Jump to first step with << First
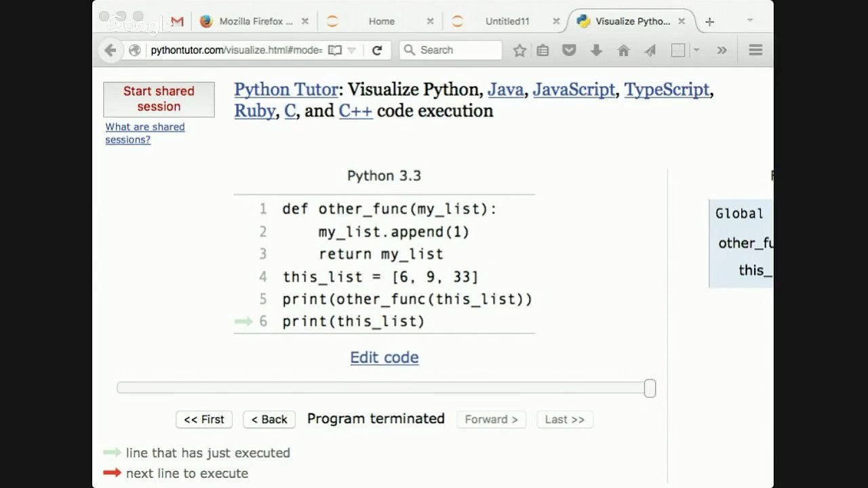868x488 pixels. [x=204, y=420]
